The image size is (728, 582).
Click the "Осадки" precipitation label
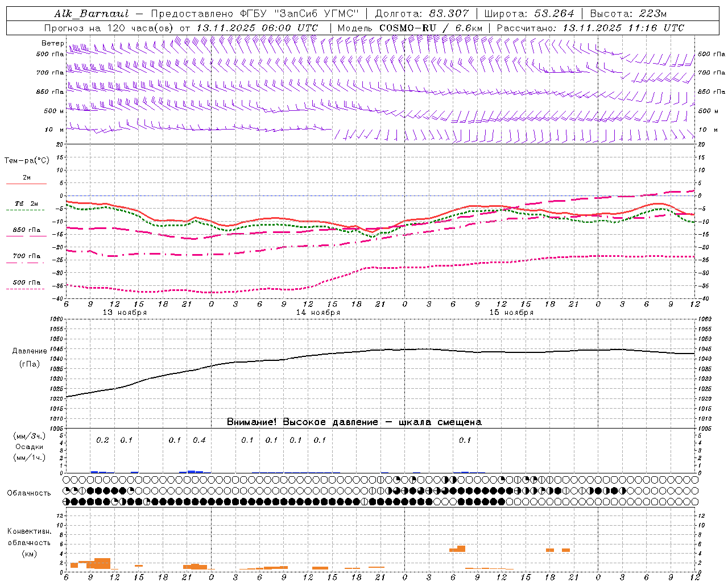point(30,447)
